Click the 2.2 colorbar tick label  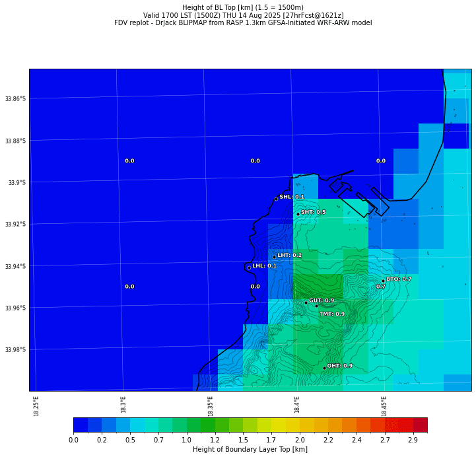pyautogui.click(x=328, y=440)
